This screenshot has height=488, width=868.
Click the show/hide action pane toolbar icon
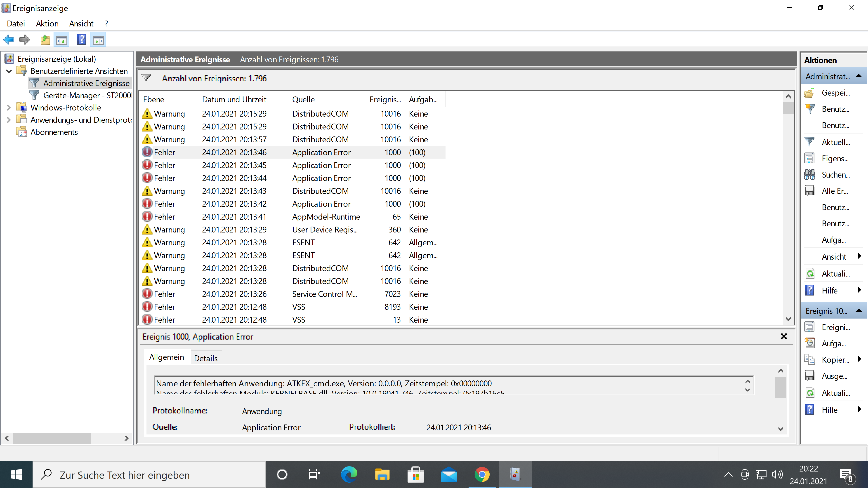(98, 40)
